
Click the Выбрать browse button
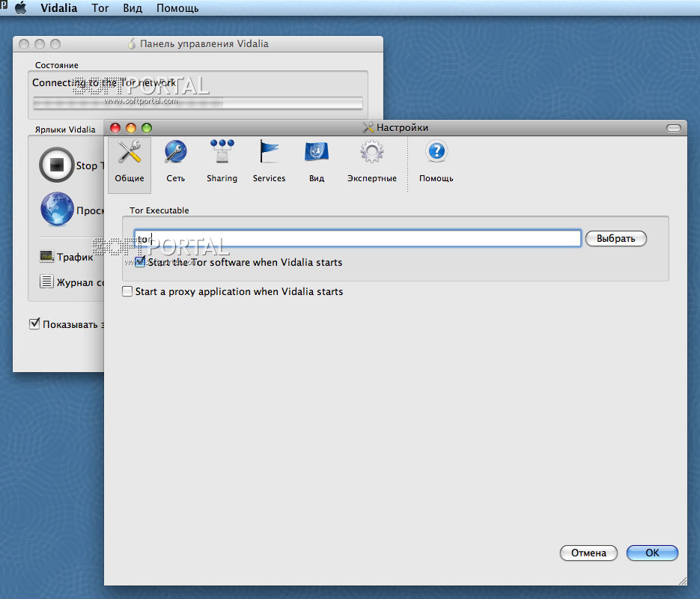pos(615,238)
